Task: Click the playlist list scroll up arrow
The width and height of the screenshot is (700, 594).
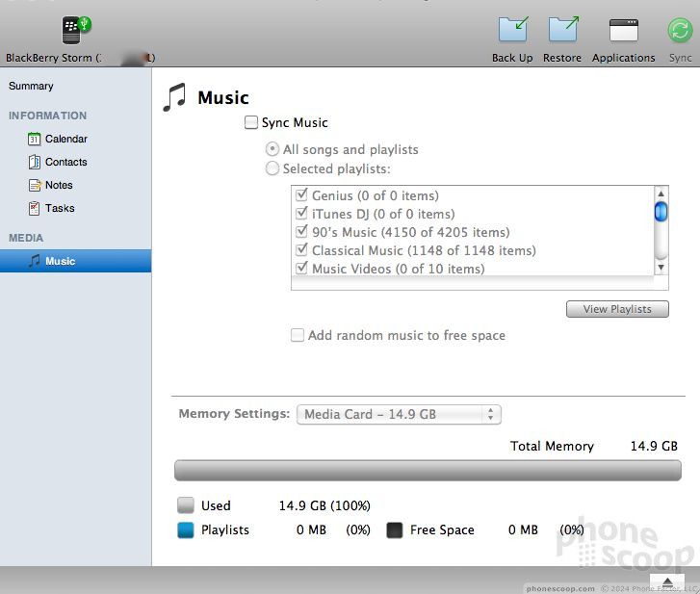Action: 661,194
